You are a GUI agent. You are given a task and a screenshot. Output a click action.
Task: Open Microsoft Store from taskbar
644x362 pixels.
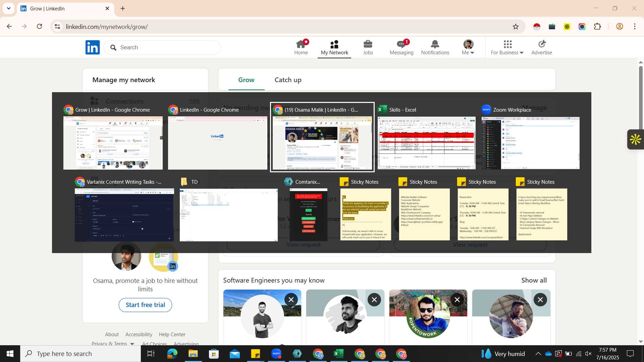214,354
